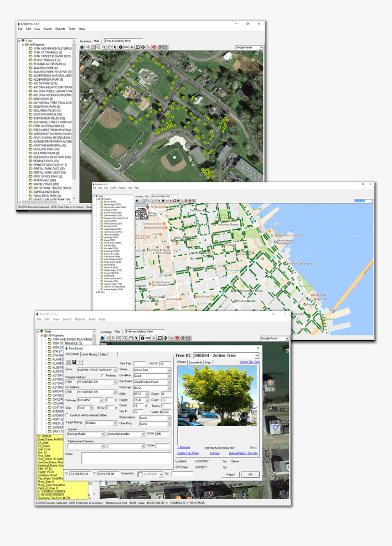Collapse the All Properties node in top window

23,45
